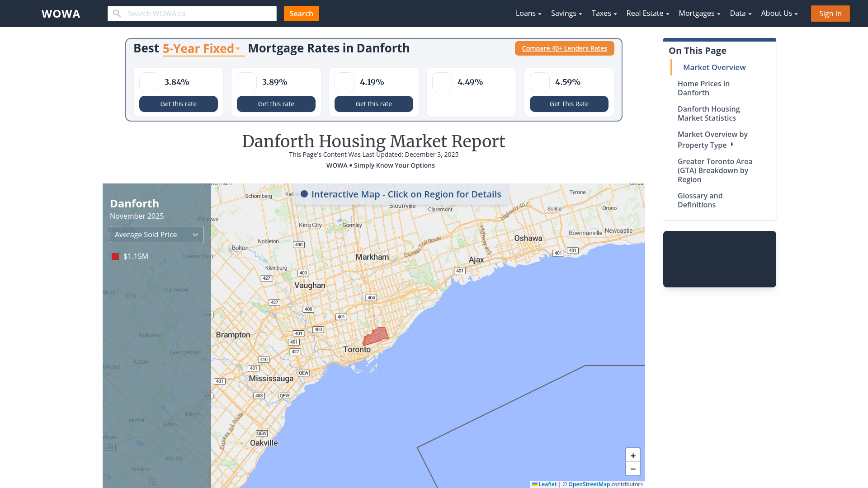
Task: Zoom in on the map using plus control
Action: (633, 455)
